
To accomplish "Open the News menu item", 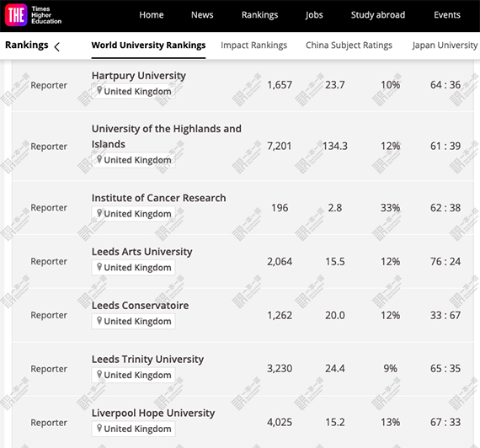I will click(202, 14).
